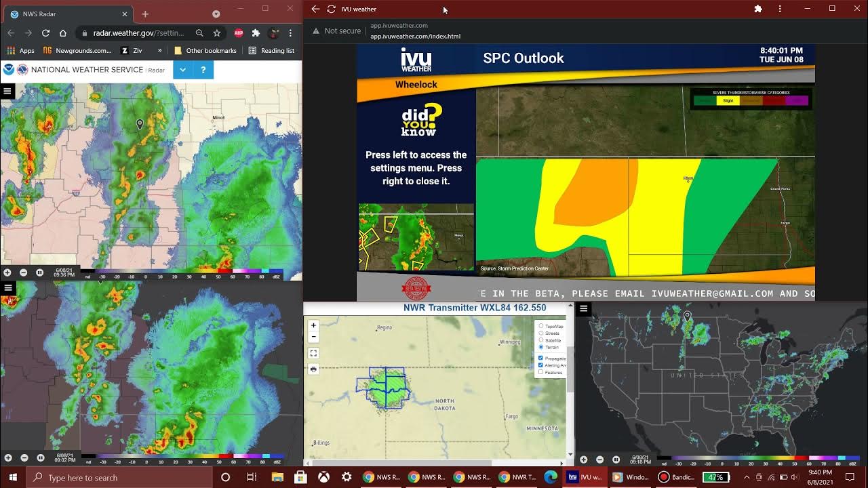Click the Slight risk color swatch in legend
This screenshot has width=868, height=488.
(x=728, y=100)
